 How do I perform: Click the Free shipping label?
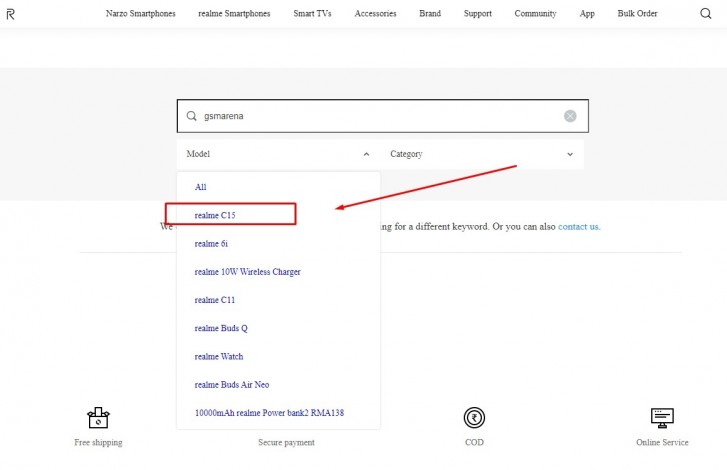(x=98, y=442)
